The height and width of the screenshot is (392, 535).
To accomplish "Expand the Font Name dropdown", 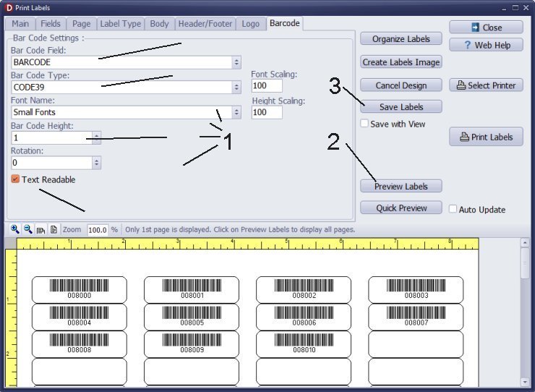I will [236, 112].
